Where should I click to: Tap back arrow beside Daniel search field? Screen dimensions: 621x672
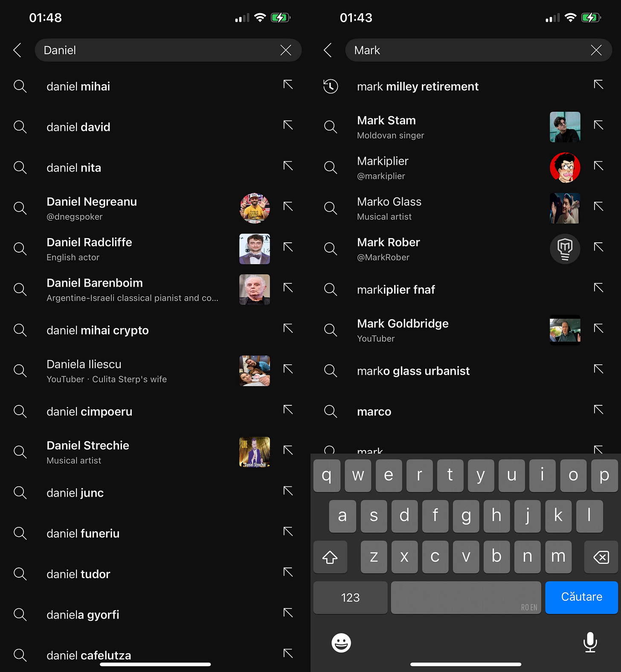point(17,50)
